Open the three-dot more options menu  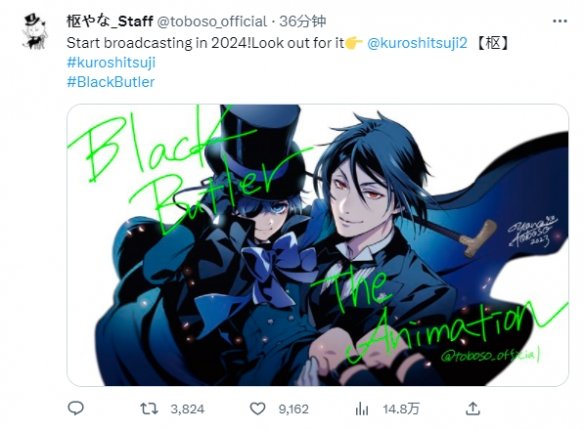click(x=559, y=21)
